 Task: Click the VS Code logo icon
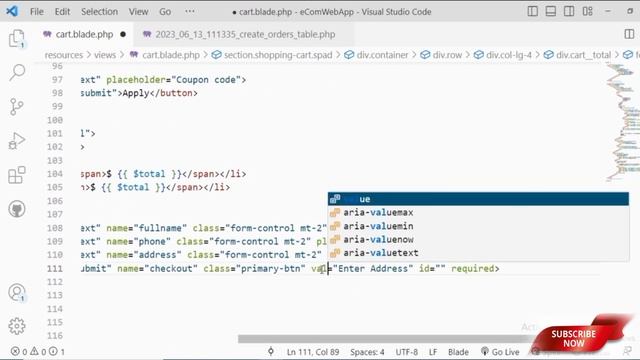pyautogui.click(x=12, y=11)
